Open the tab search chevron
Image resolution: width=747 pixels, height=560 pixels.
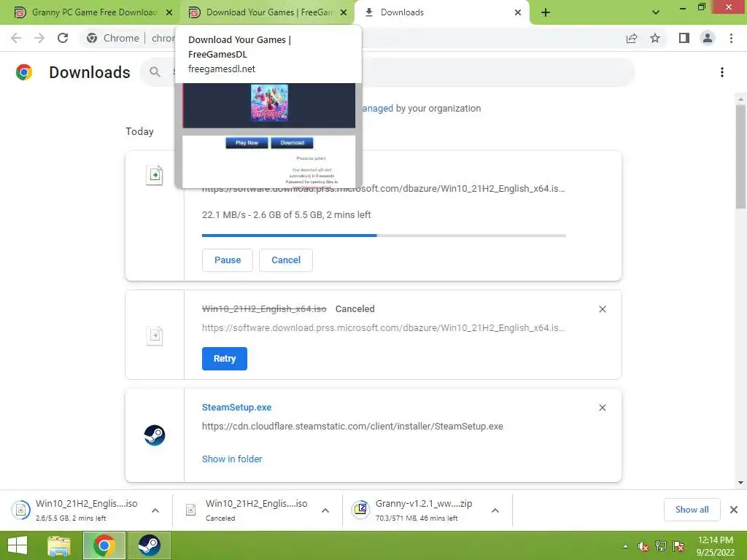[656, 12]
